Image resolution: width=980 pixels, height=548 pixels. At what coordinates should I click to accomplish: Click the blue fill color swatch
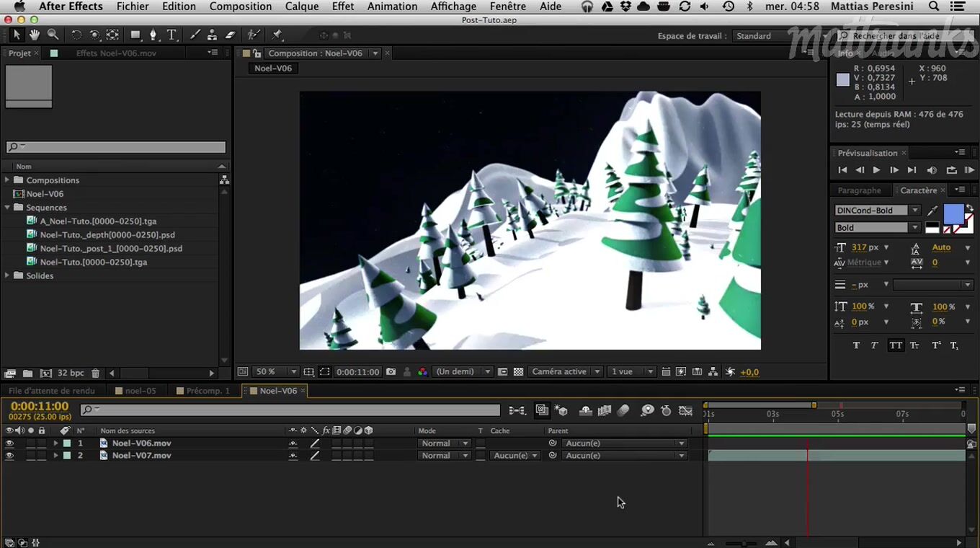pos(953,213)
